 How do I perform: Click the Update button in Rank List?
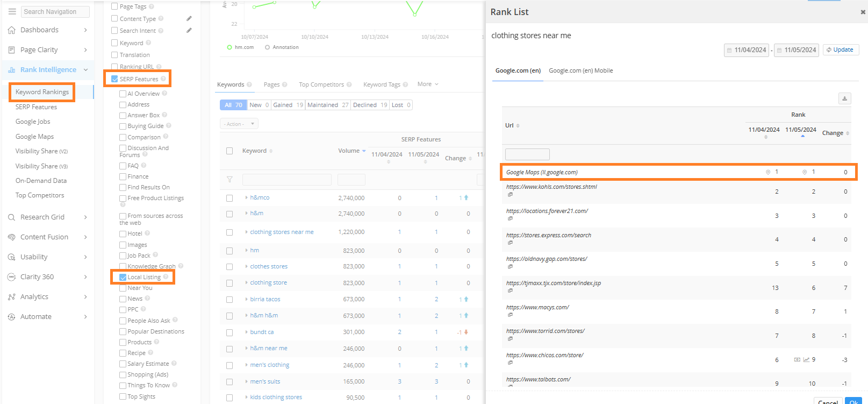pyautogui.click(x=842, y=50)
